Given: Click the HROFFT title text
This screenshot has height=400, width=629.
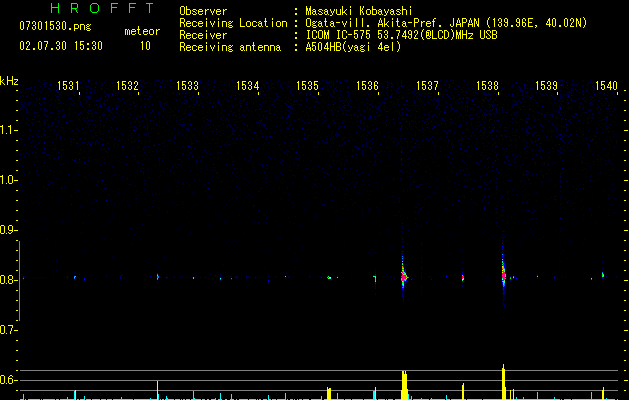Looking at the screenshot, I should click(102, 8).
